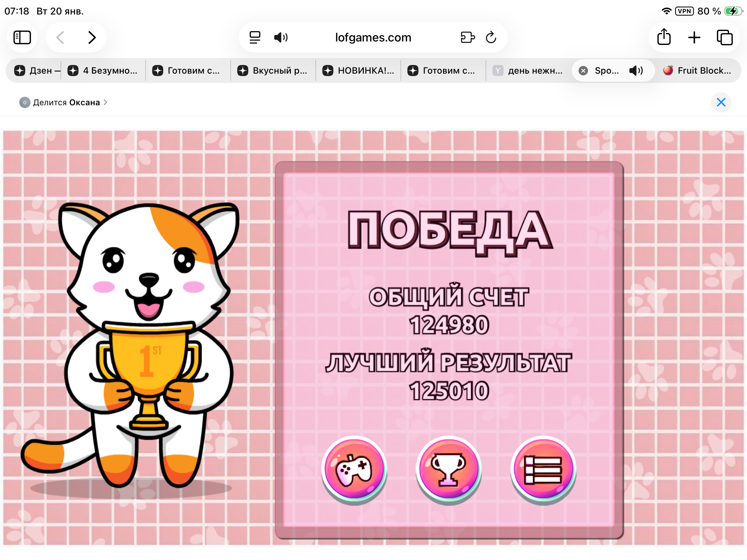Open the forward navigation arrow
Image resolution: width=747 pixels, height=560 pixels.
[91, 37]
